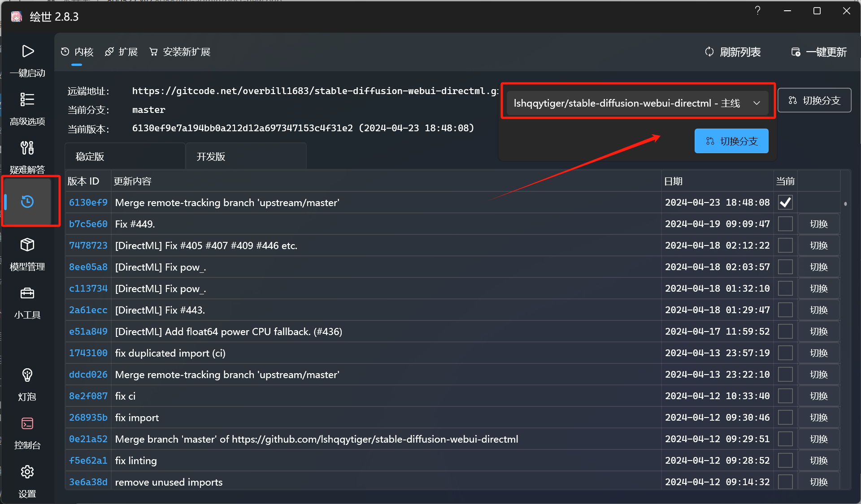The width and height of the screenshot is (861, 504).
Task: Open the troubleshooting tools icon
Action: pos(27,148)
